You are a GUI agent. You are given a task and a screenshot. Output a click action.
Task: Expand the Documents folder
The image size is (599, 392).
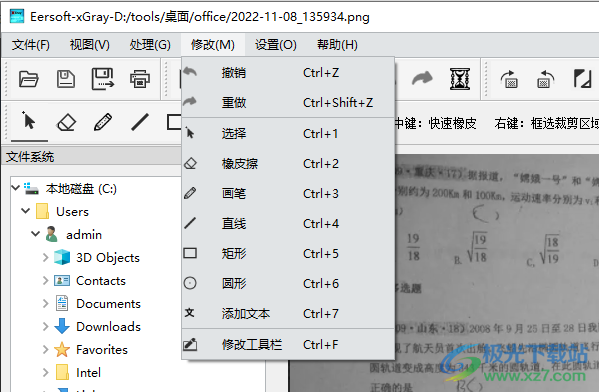45,303
